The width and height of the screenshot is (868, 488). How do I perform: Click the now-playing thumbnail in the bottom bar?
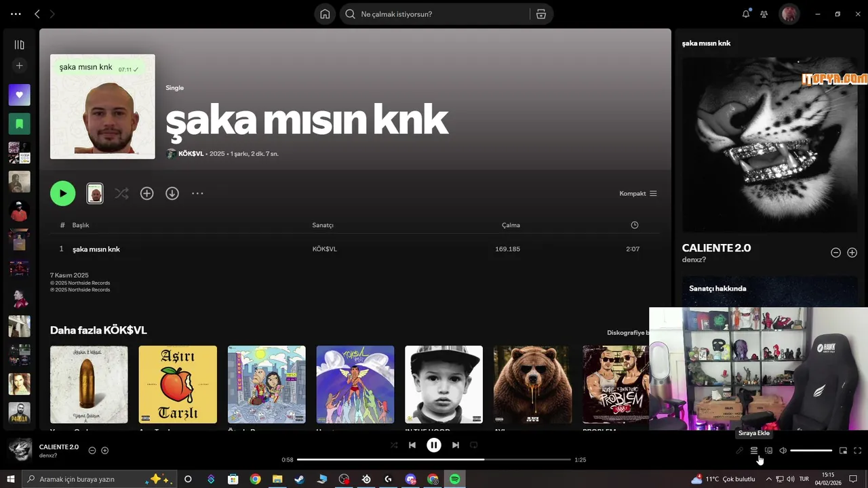[20, 450]
